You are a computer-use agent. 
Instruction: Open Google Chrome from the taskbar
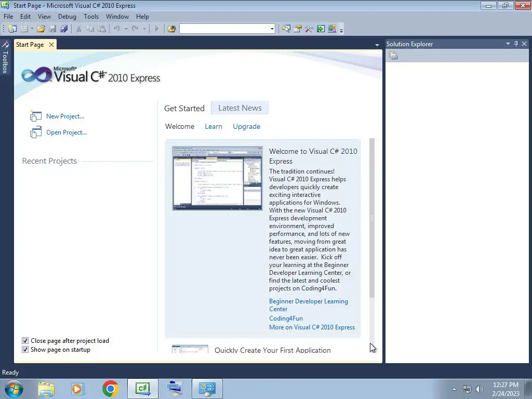[x=110, y=389]
